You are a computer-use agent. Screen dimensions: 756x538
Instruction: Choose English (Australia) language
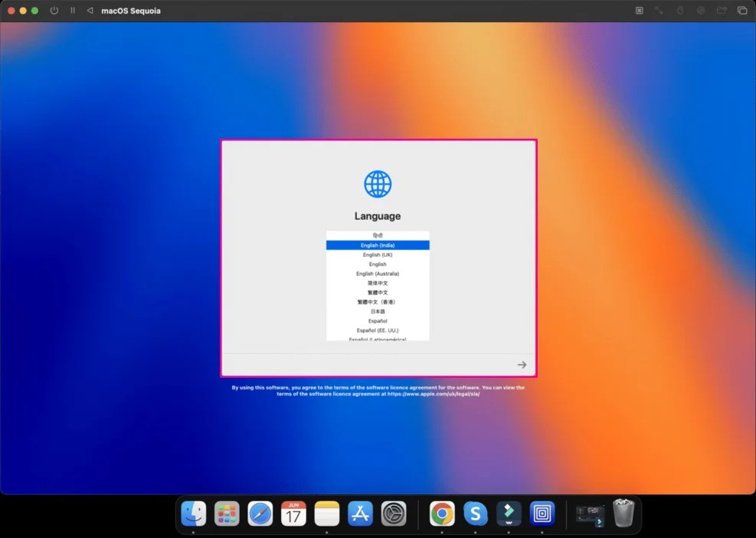tap(378, 274)
